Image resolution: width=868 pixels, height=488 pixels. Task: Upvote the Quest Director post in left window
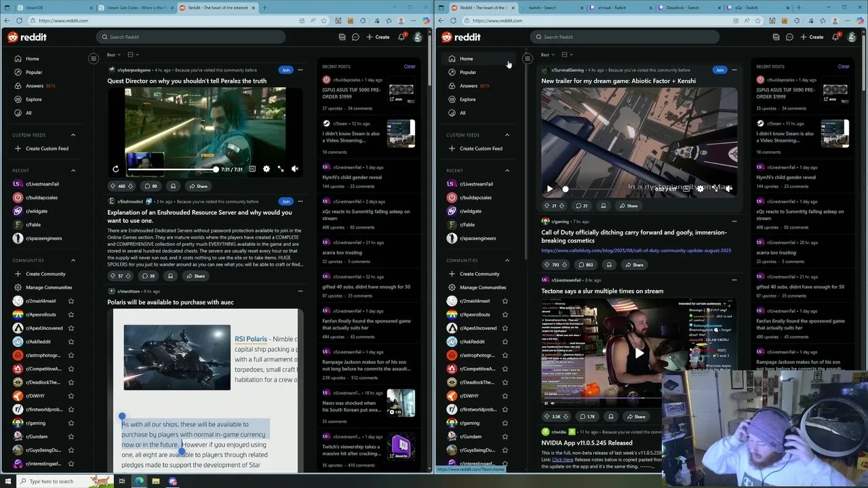(113, 186)
